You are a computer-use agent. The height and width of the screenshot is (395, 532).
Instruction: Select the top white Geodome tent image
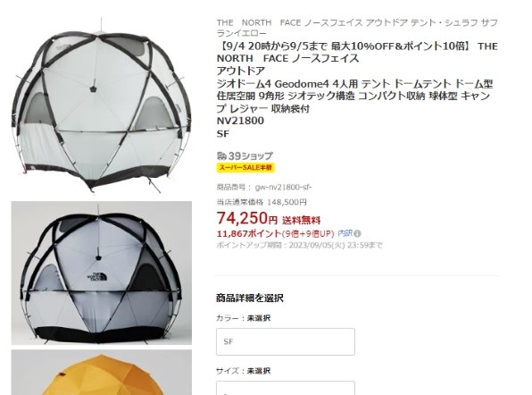pyautogui.click(x=101, y=105)
